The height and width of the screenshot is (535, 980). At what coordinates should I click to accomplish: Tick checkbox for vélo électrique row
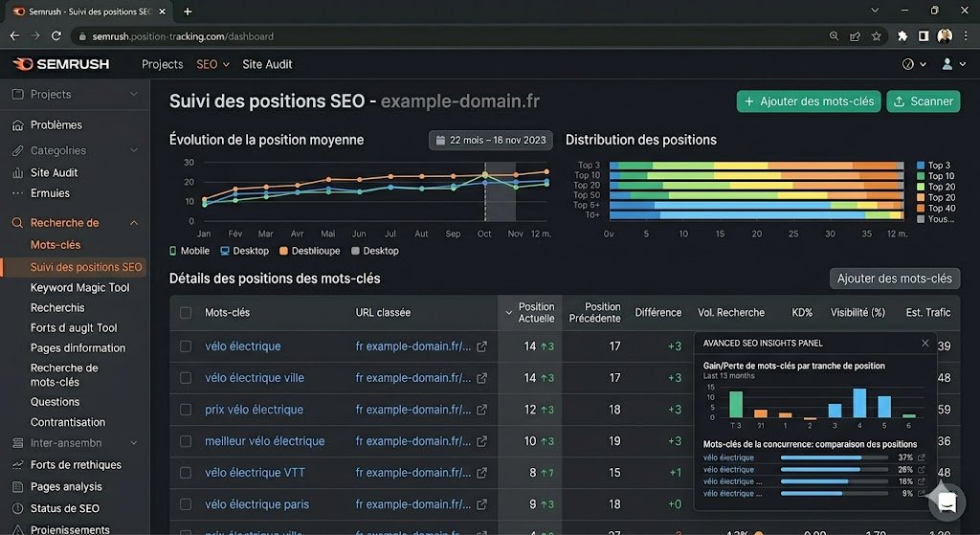[186, 346]
